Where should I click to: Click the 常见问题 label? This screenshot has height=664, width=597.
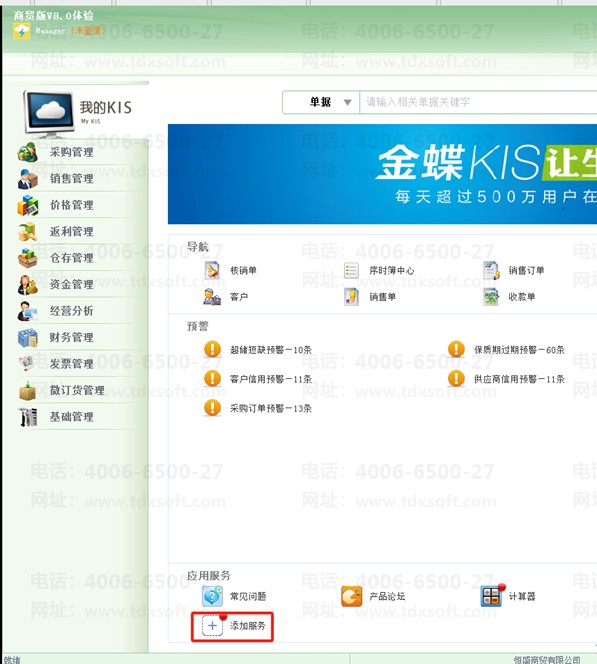pyautogui.click(x=248, y=596)
